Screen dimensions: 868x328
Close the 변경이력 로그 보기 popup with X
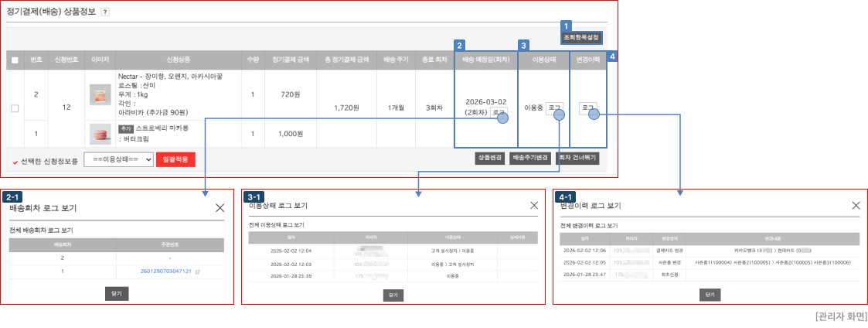(x=856, y=206)
